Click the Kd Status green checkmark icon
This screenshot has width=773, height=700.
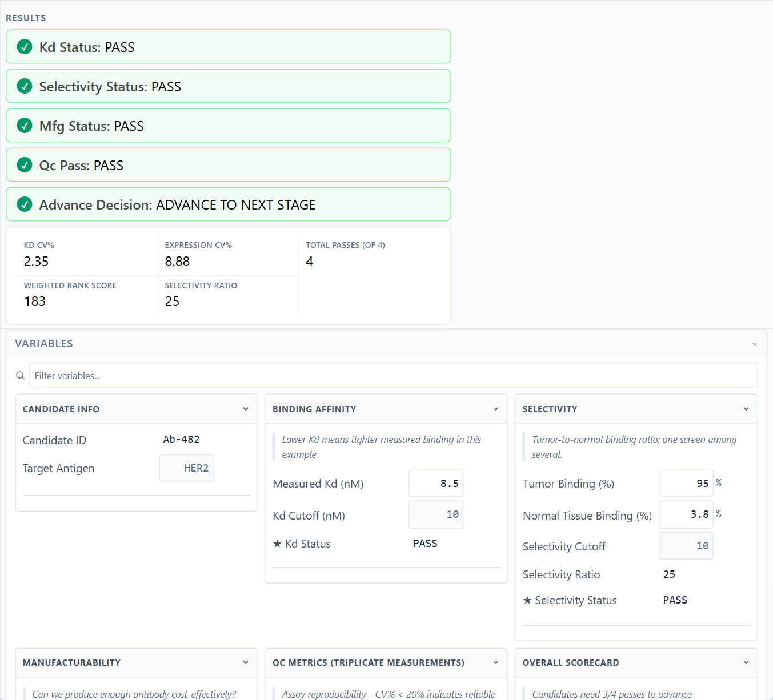[25, 47]
